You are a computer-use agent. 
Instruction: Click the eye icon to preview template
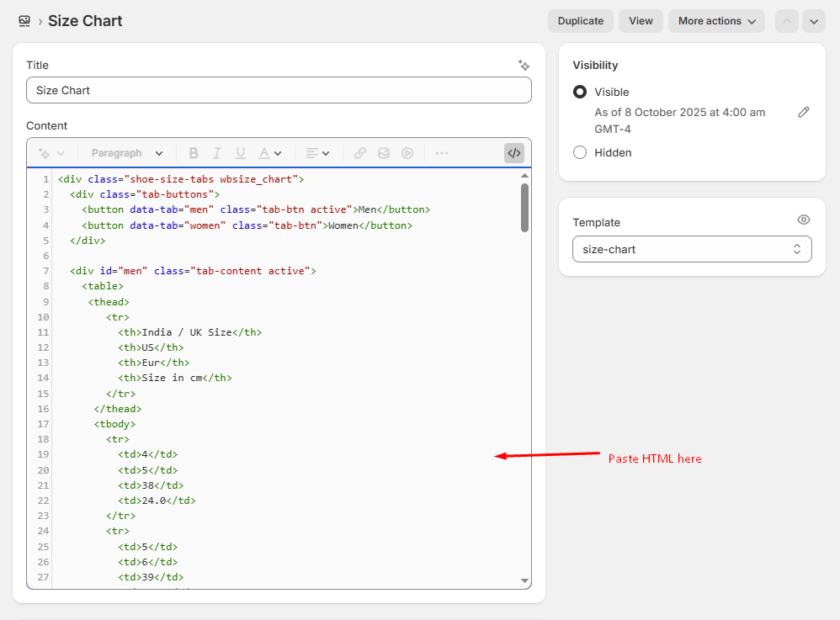(x=804, y=220)
